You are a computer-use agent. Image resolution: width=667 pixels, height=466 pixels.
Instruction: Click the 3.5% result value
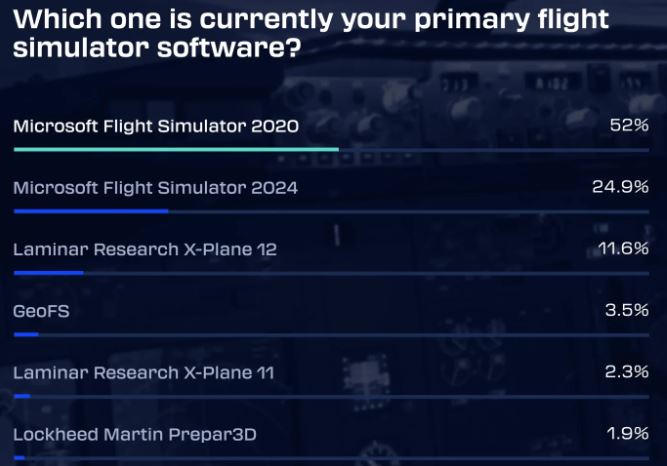coord(627,310)
